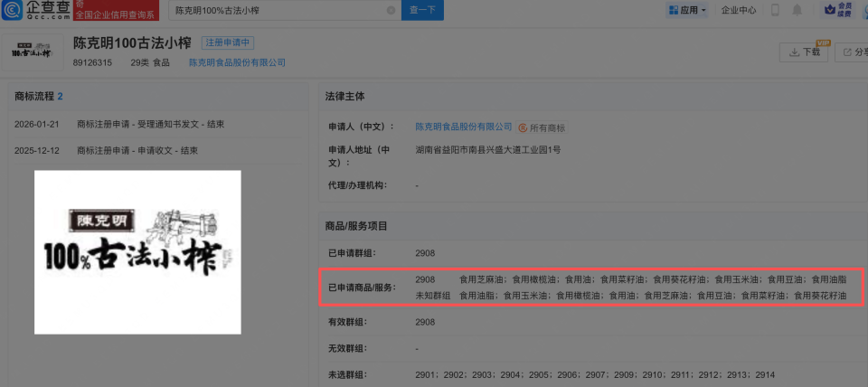
Task: Click the small trademark logo thumbnail
Action: pos(33,52)
